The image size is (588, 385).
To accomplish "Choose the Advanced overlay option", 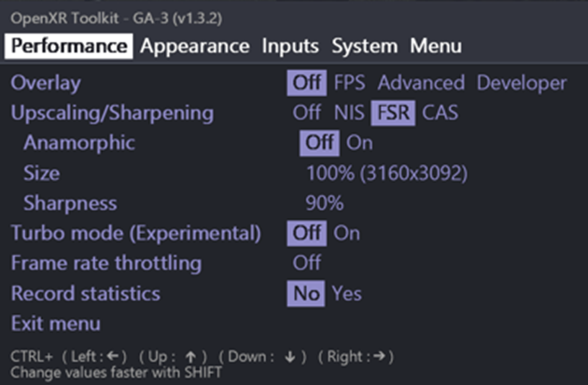I will pyautogui.click(x=421, y=83).
